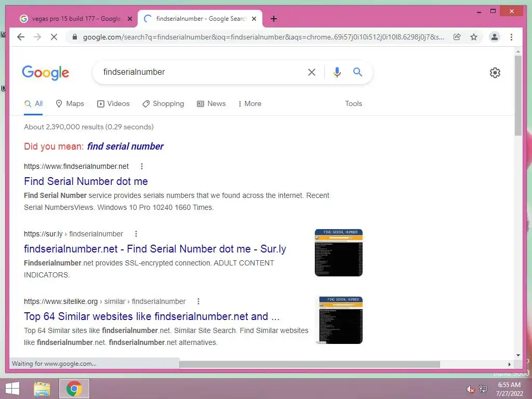The width and height of the screenshot is (532, 399).
Task: Click the address bar URL
Action: (263, 37)
